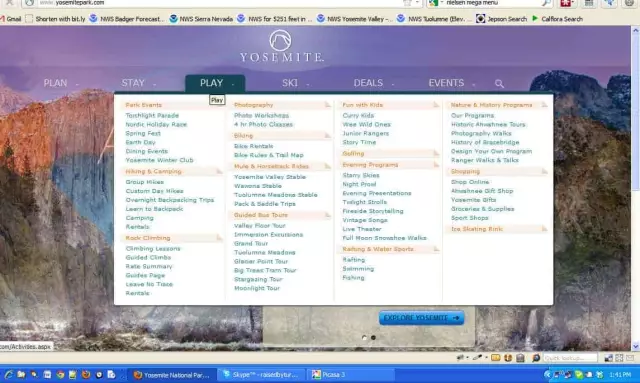The width and height of the screenshot is (640, 383).
Task: Open the NWS Sierra Nevada bookmark
Action: coord(201,19)
